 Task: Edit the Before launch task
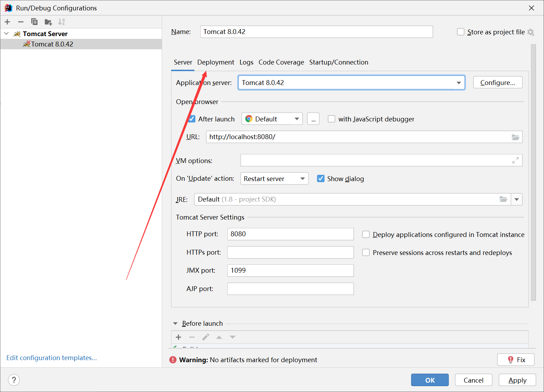(x=206, y=337)
